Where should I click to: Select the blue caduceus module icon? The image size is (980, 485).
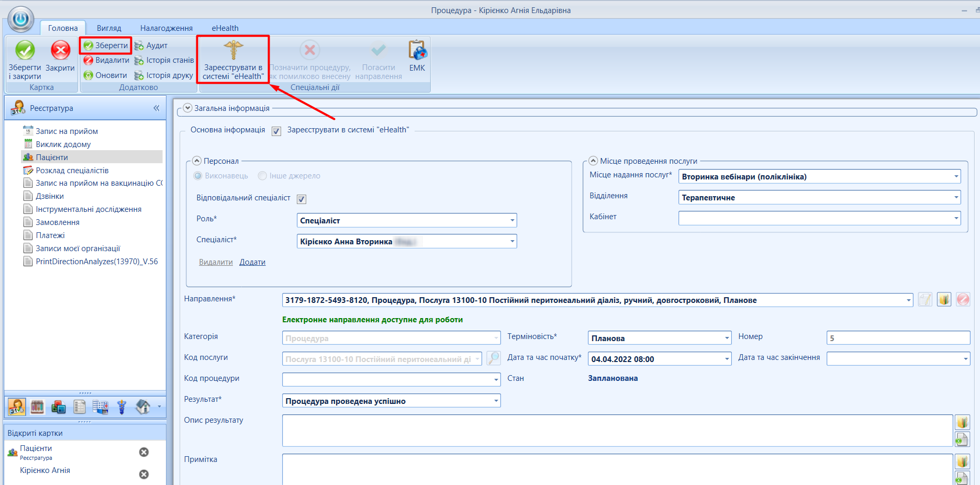[121, 407]
